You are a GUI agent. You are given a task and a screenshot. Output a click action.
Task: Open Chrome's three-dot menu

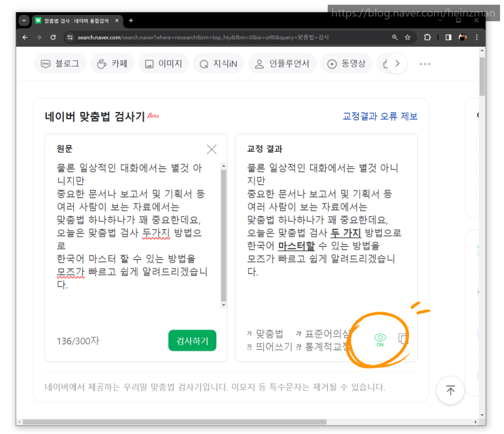click(x=477, y=37)
